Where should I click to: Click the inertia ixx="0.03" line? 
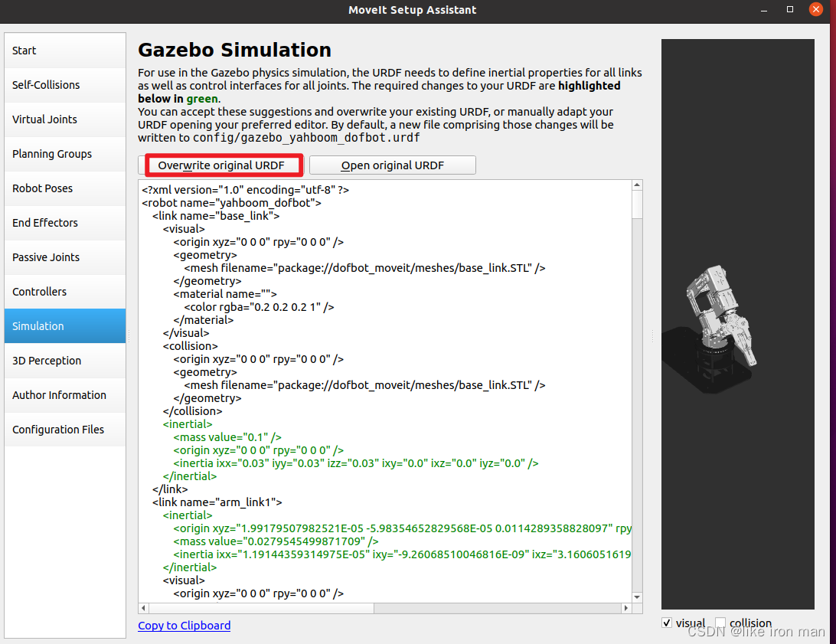[356, 463]
